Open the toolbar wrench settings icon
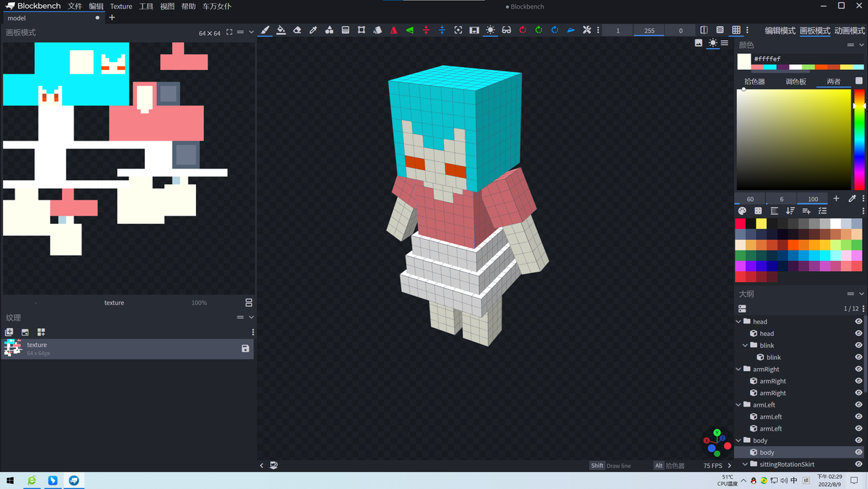 pos(587,30)
